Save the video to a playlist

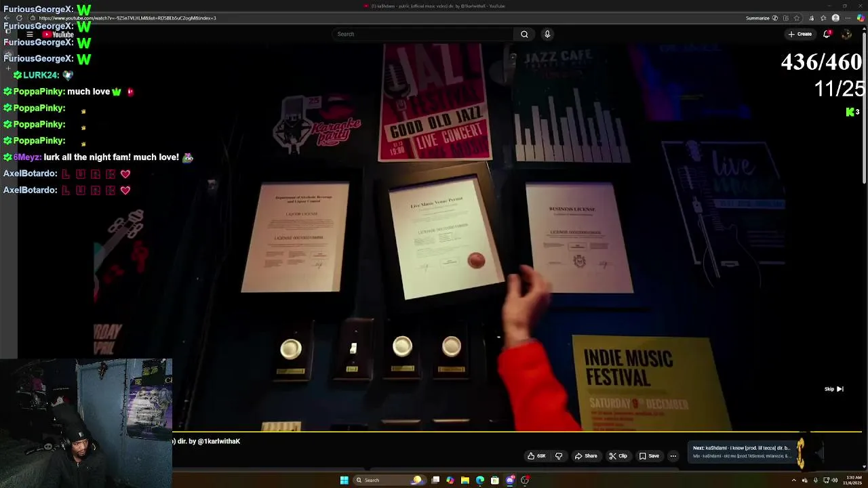tap(648, 456)
